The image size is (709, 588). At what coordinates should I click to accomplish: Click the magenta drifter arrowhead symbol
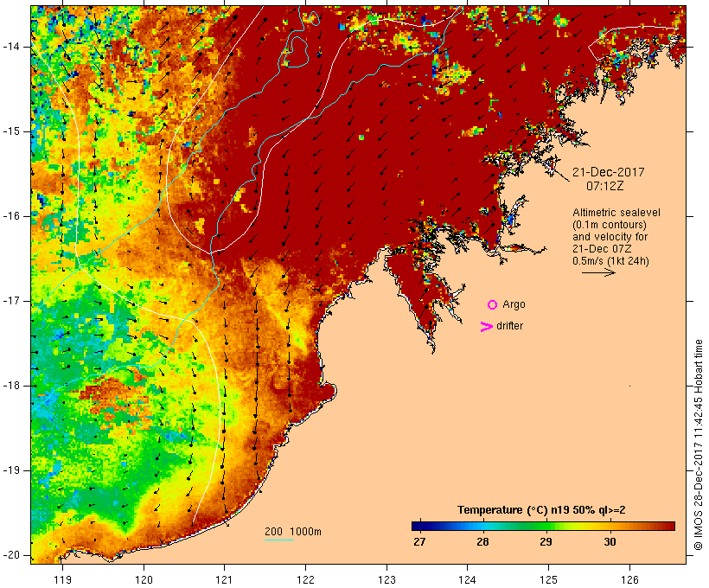(486, 327)
